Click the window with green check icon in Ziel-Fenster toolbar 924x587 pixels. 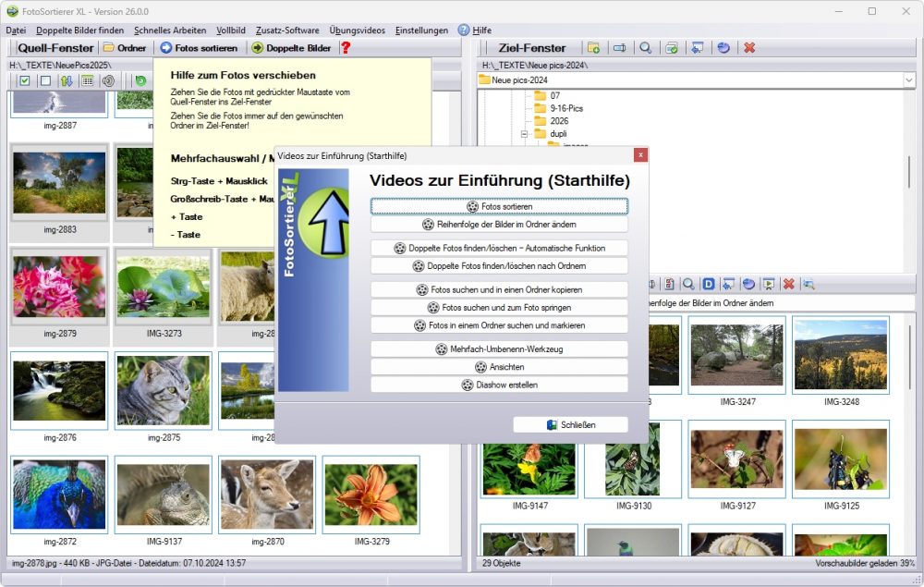(672, 48)
